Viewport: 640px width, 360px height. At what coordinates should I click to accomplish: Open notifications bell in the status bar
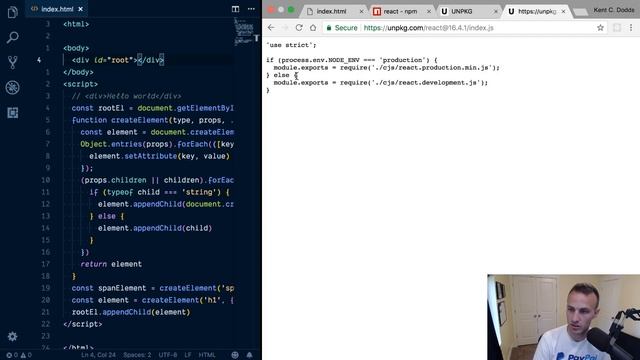[x=249, y=355]
